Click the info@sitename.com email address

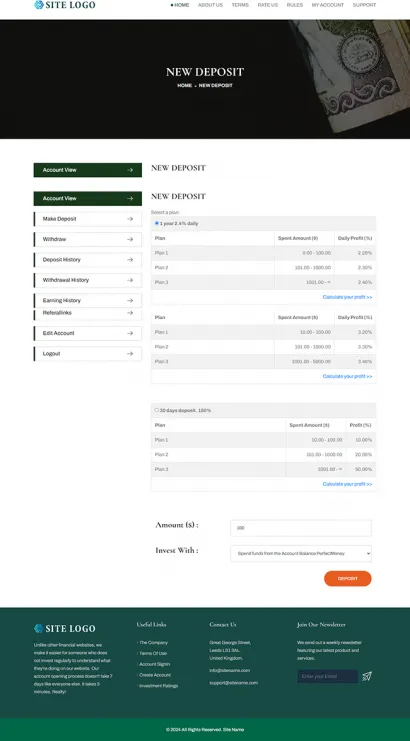coord(230,670)
